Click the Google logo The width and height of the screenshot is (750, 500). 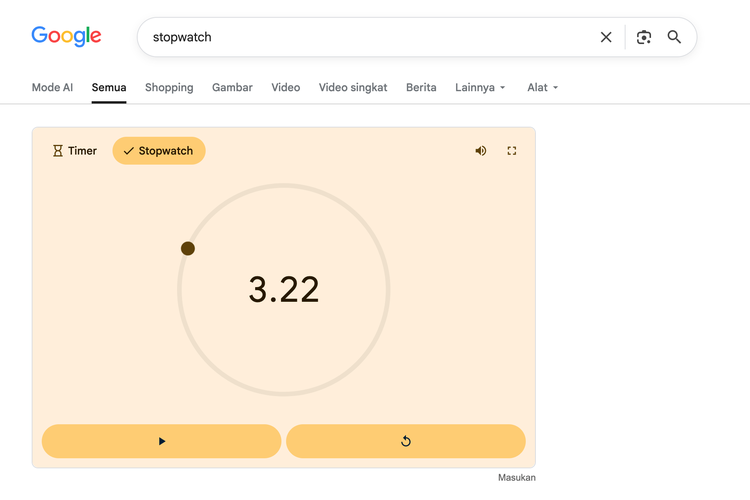point(66,36)
